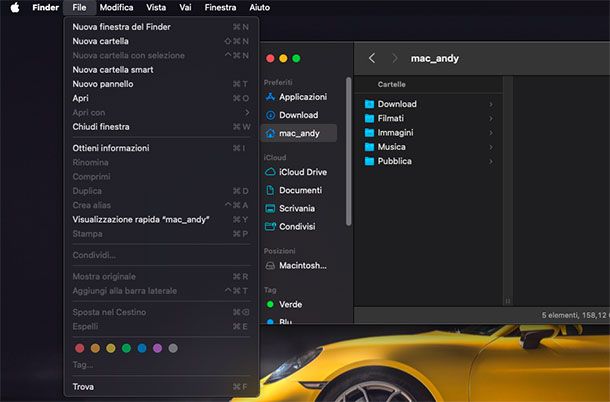Pick the gray tag color dot
610x402 pixels.
click(173, 348)
